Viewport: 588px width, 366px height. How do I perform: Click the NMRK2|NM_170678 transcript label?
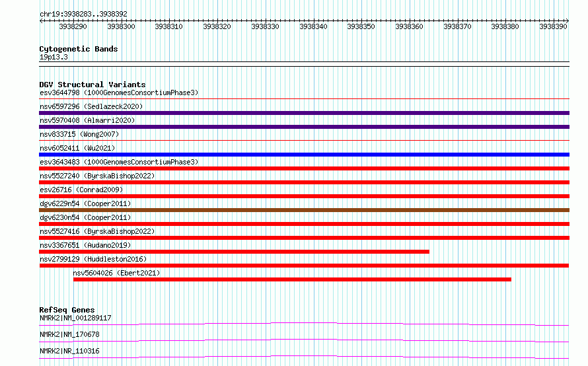pyautogui.click(x=69, y=334)
